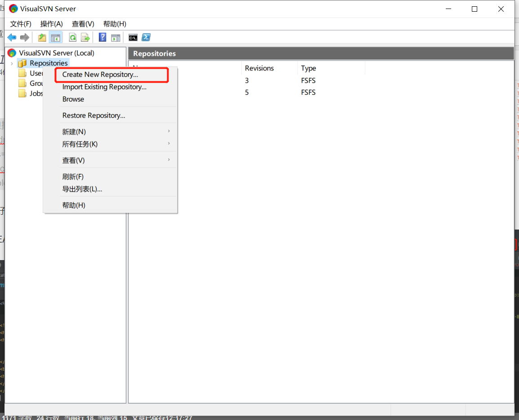Open the 文件(F) menu
The width and height of the screenshot is (519, 420).
[x=21, y=24]
